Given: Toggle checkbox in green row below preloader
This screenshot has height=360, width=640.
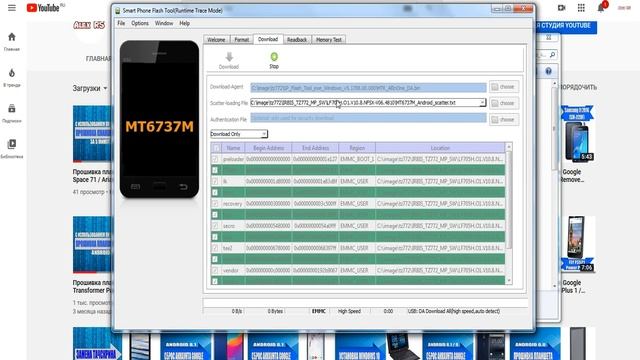Looking at the screenshot, I should 215,170.
